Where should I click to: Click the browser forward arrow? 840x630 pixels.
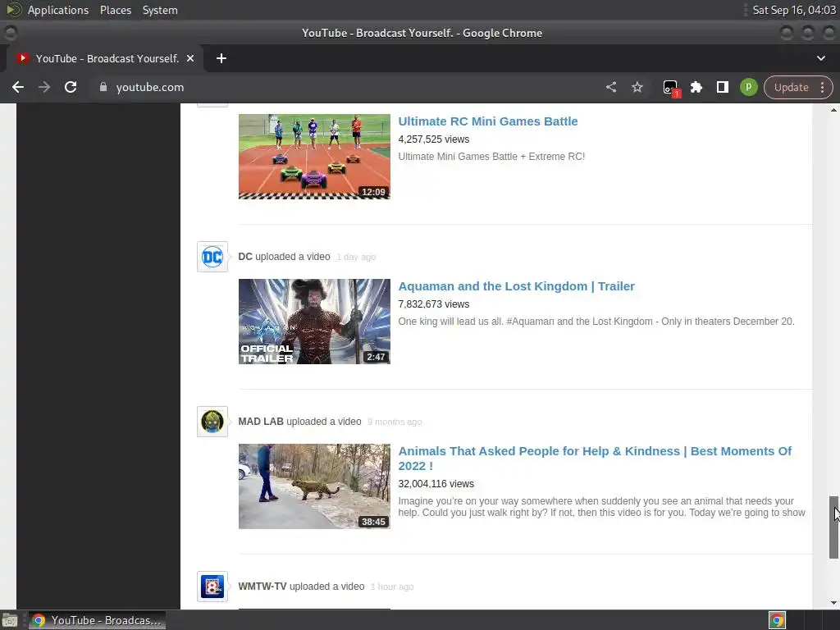tap(44, 87)
